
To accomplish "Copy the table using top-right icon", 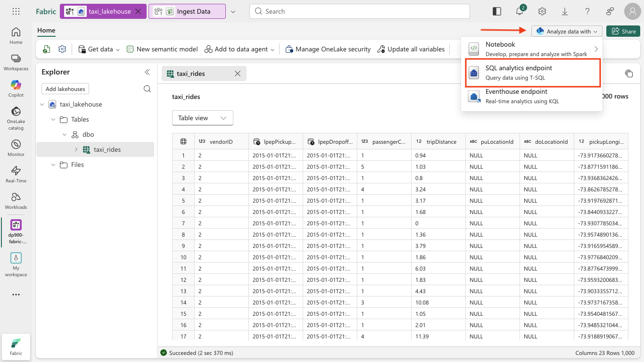I will [x=629, y=74].
